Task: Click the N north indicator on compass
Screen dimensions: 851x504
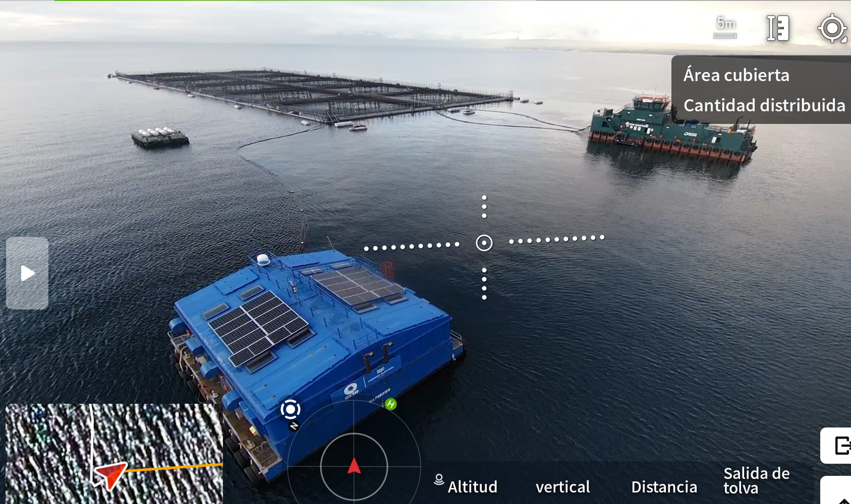Action: click(x=294, y=426)
